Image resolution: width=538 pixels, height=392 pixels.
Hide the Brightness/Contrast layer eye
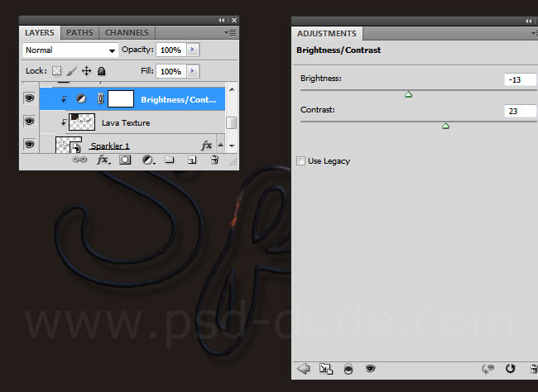[30, 98]
